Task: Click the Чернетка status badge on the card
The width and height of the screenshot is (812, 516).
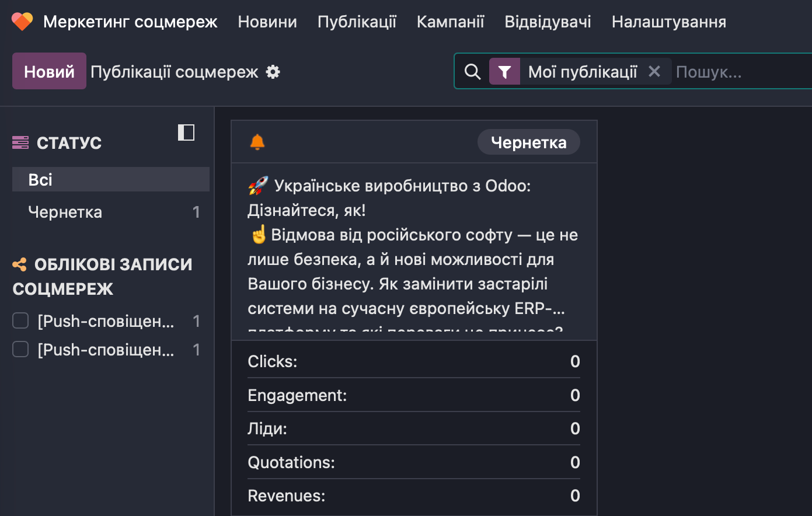Action: pyautogui.click(x=528, y=142)
